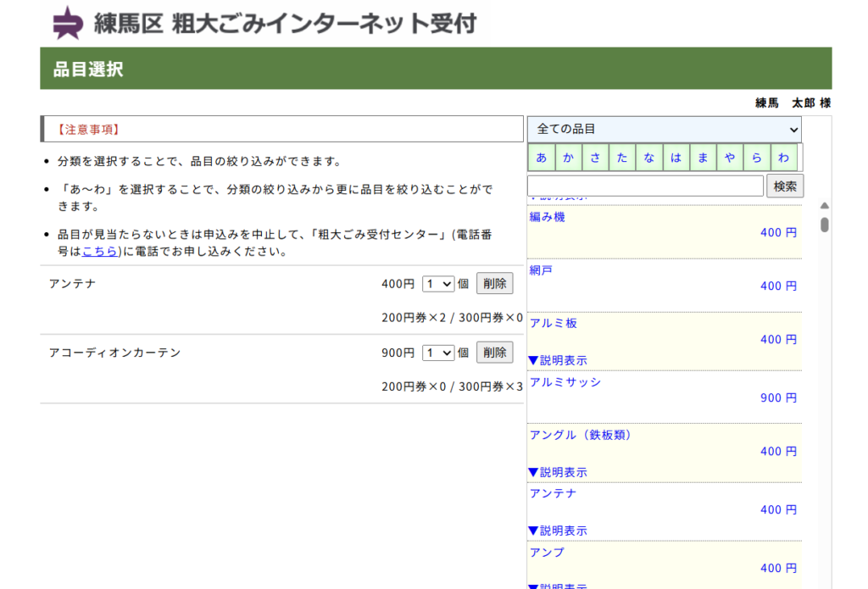This screenshot has width=868, height=589.
Task: Expand 説明表示 under アングル（鉄板類）
Action: (x=557, y=472)
